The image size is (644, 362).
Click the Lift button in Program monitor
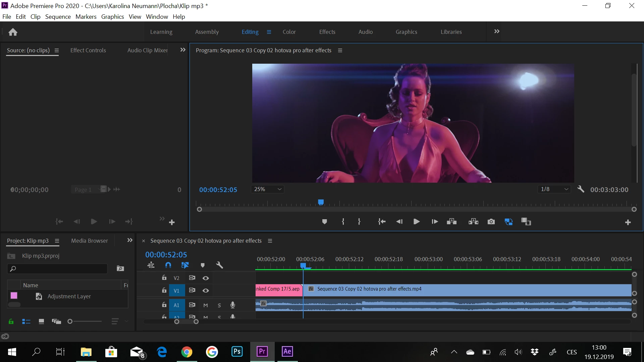(452, 222)
